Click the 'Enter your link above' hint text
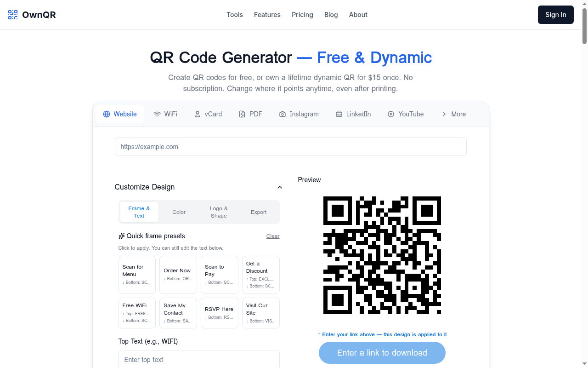 (382, 334)
